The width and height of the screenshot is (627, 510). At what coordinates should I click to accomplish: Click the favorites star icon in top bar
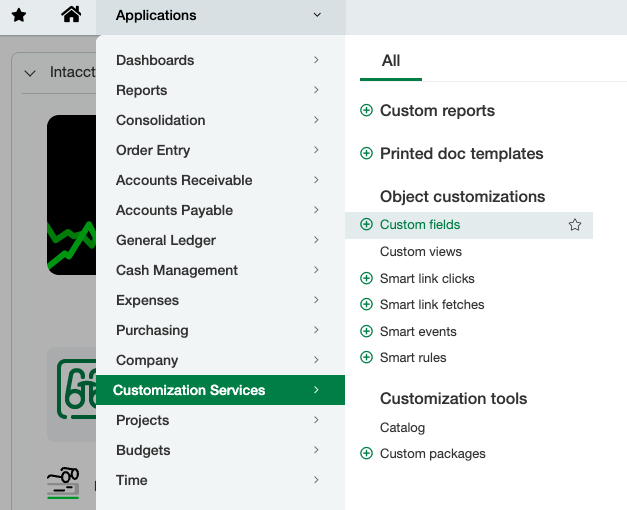click(19, 16)
